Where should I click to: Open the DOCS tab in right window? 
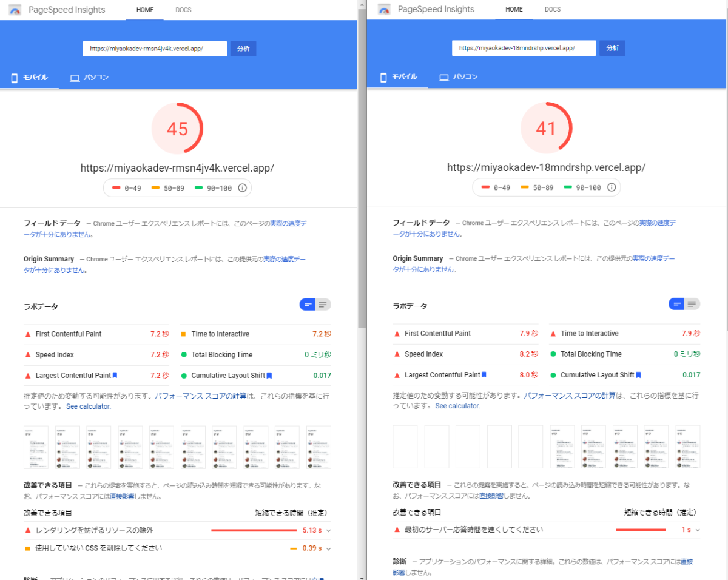(553, 10)
